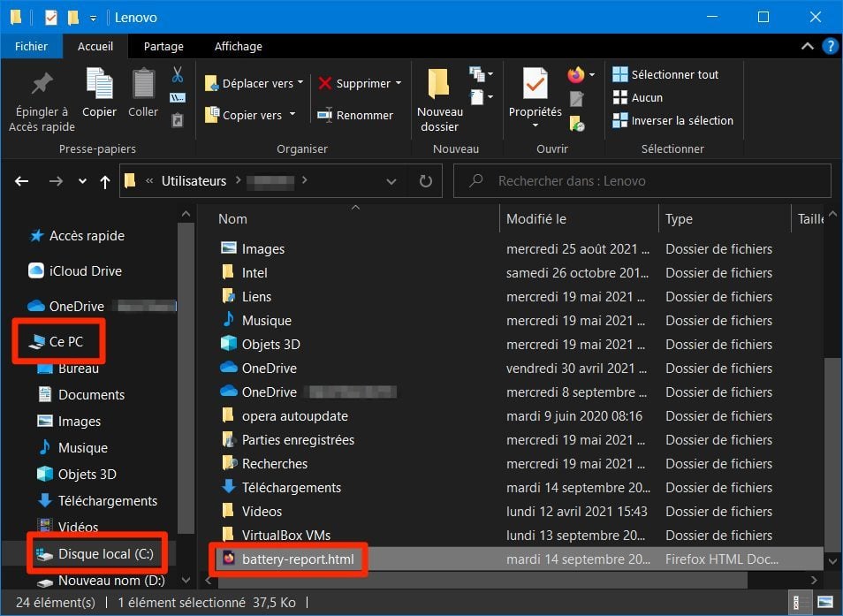Refresh the folder with the refresh icon

click(426, 181)
